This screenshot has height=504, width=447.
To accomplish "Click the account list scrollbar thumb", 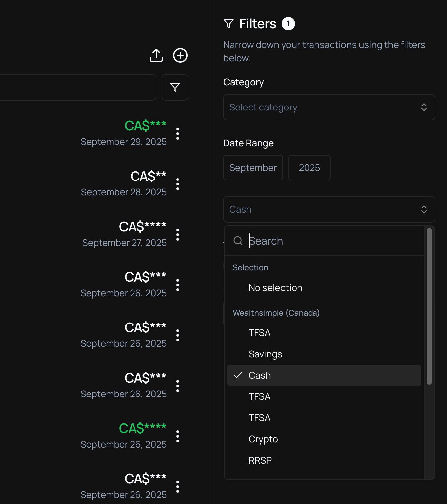I will tap(429, 305).
